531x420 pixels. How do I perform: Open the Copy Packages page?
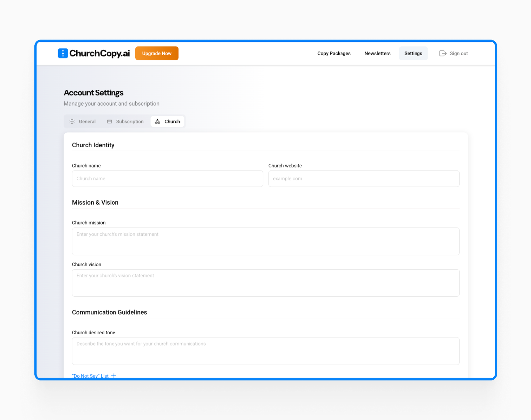(334, 53)
